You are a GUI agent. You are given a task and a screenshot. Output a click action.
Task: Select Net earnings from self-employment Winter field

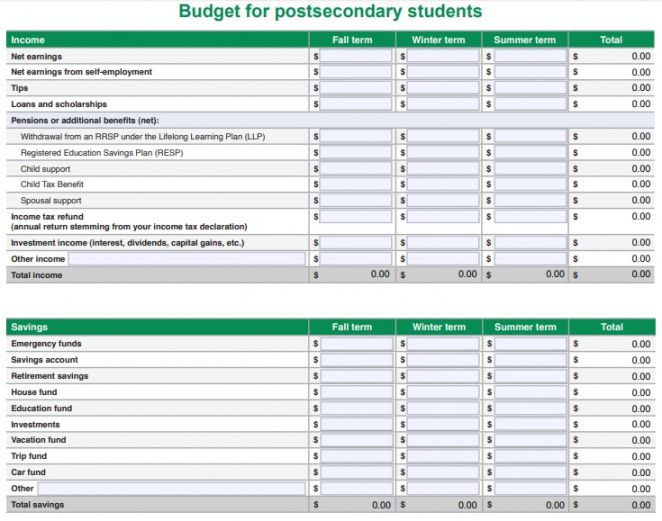443,72
